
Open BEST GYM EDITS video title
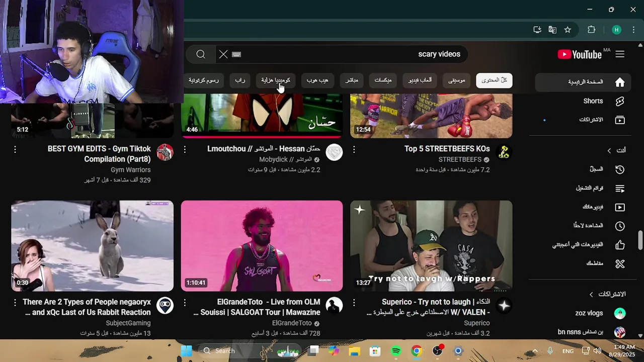[99, 154]
